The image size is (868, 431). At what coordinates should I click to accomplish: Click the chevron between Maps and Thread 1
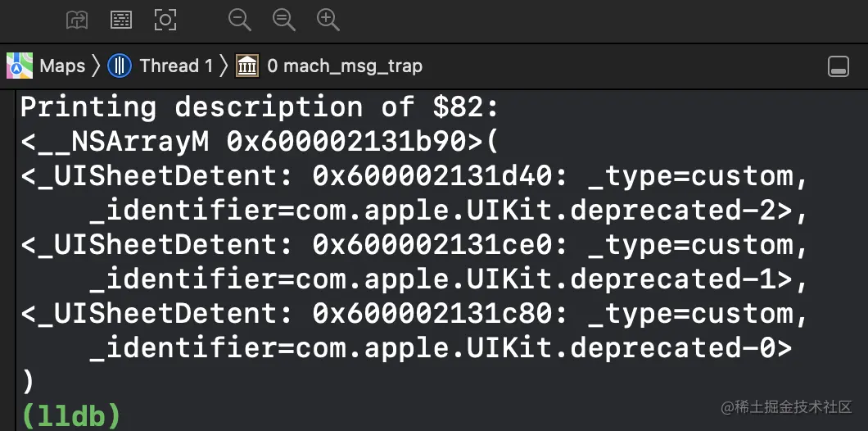point(96,66)
